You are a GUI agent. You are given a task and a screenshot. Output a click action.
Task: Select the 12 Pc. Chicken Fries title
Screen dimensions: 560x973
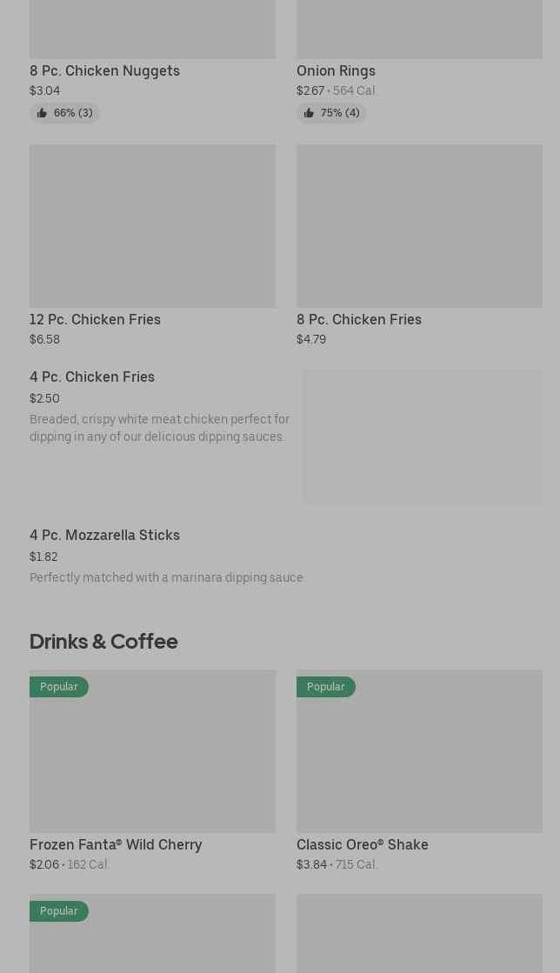(x=95, y=319)
